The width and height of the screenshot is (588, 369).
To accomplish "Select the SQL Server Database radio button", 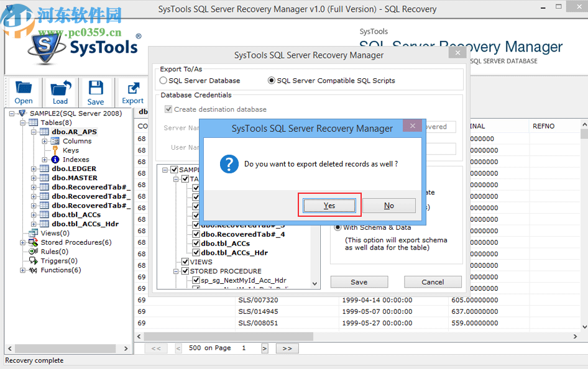I will click(162, 80).
